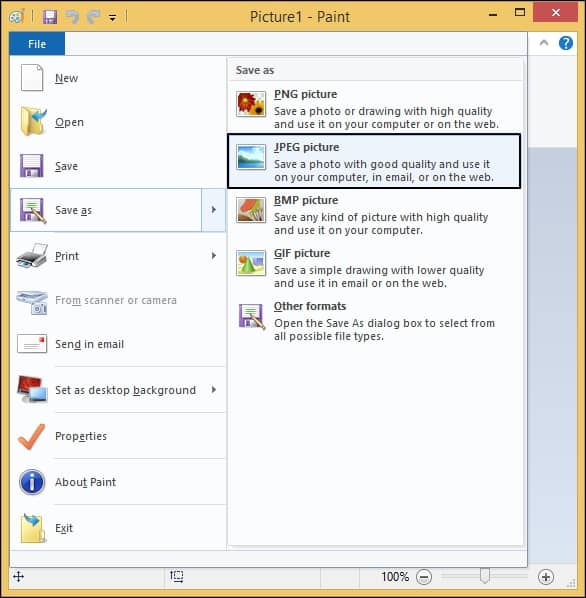Click the orange checkmark Properties icon
This screenshot has height=598, width=586.
click(x=31, y=437)
